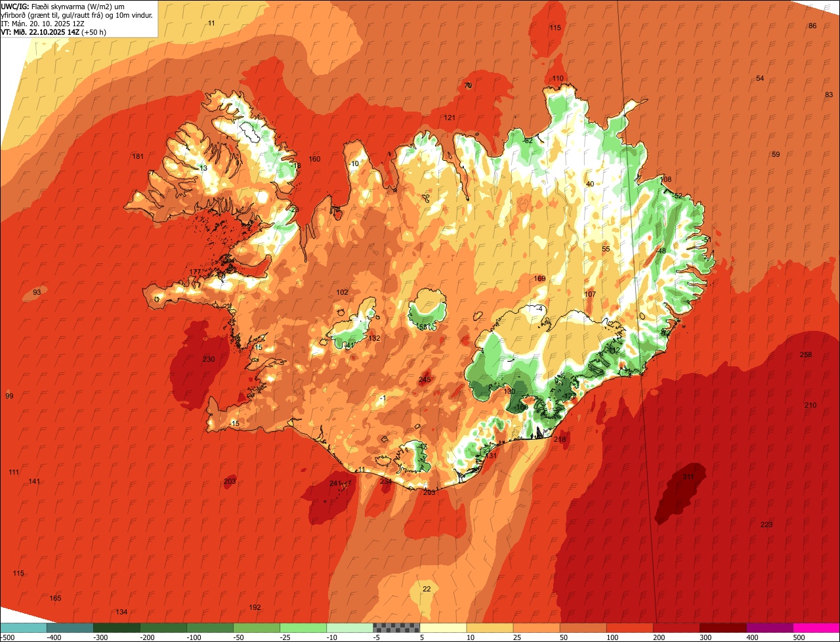This screenshot has width=840, height=642.
Task: Click the map value 99
Action: pyautogui.click(x=9, y=396)
